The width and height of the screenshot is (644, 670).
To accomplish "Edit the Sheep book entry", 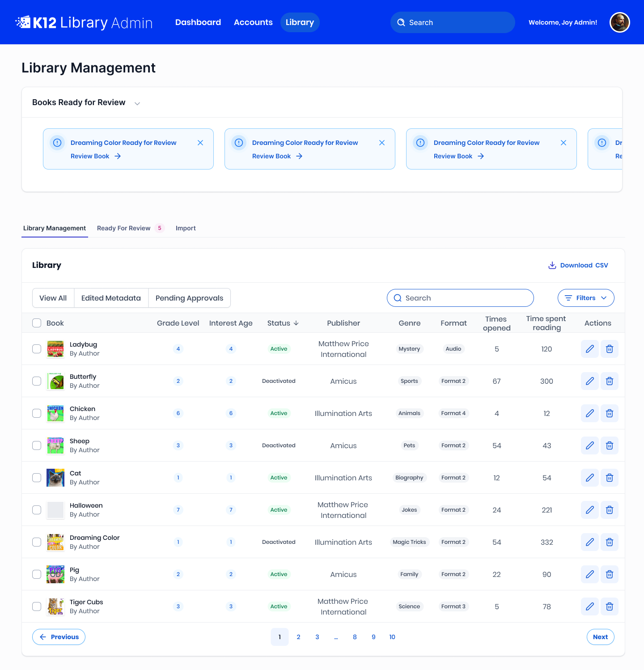I will click(x=590, y=445).
